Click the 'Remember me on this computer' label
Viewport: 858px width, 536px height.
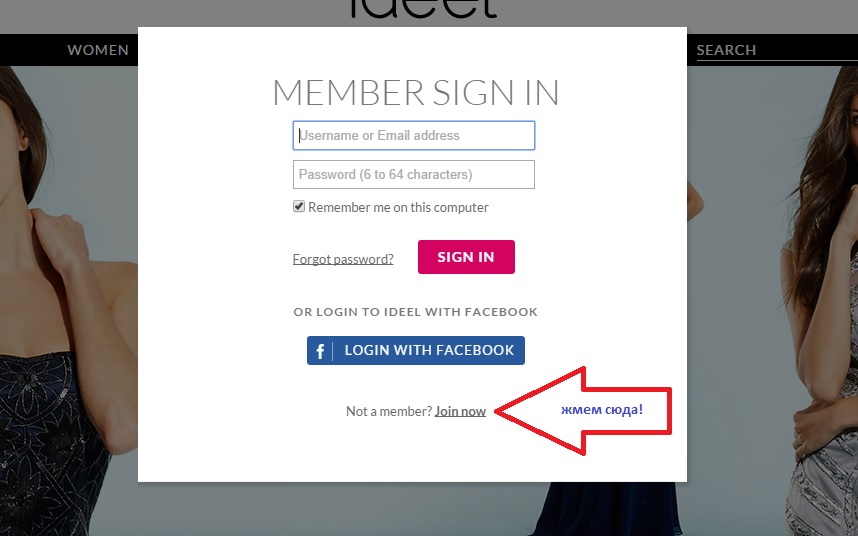[398, 208]
